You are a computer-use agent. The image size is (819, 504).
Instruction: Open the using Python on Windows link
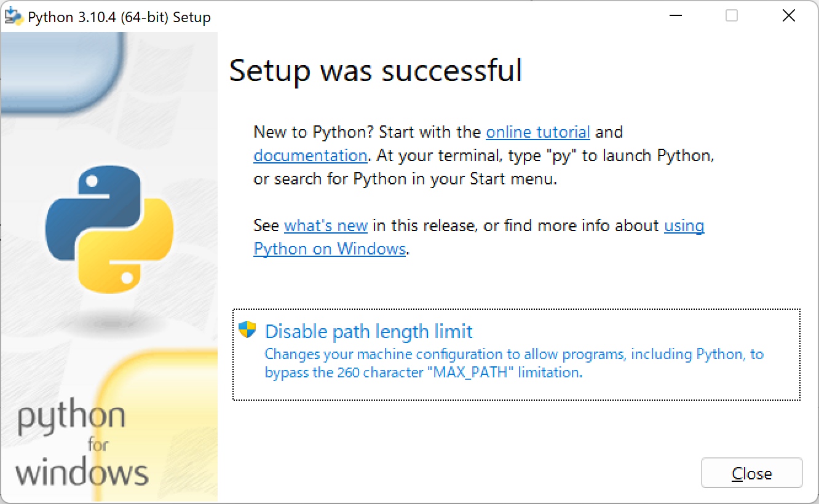click(330, 248)
